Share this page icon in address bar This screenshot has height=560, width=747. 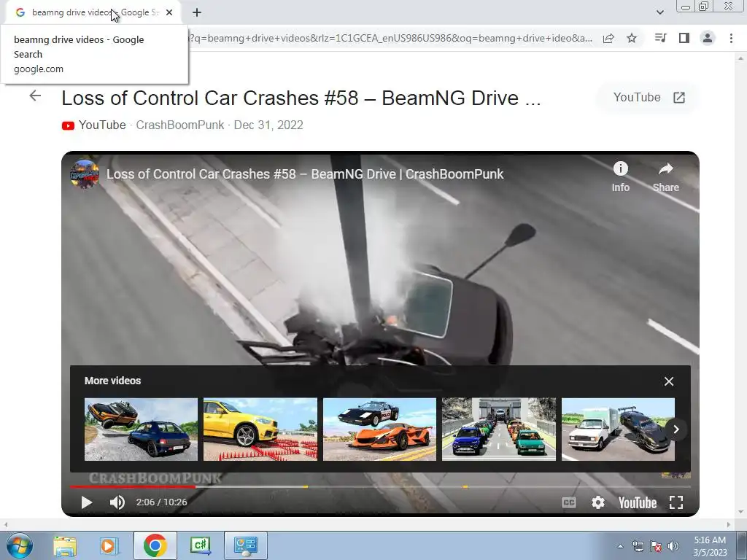(x=608, y=38)
